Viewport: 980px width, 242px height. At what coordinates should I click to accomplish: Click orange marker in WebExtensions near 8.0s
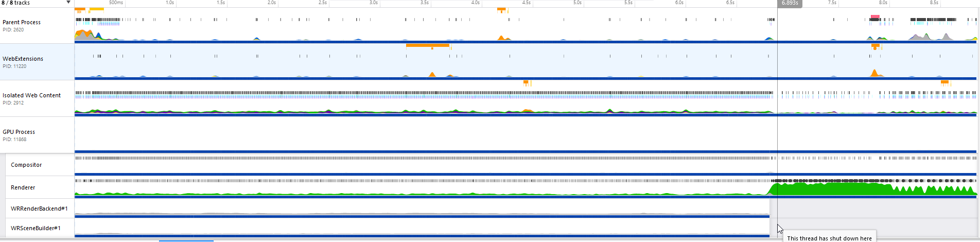(x=875, y=46)
